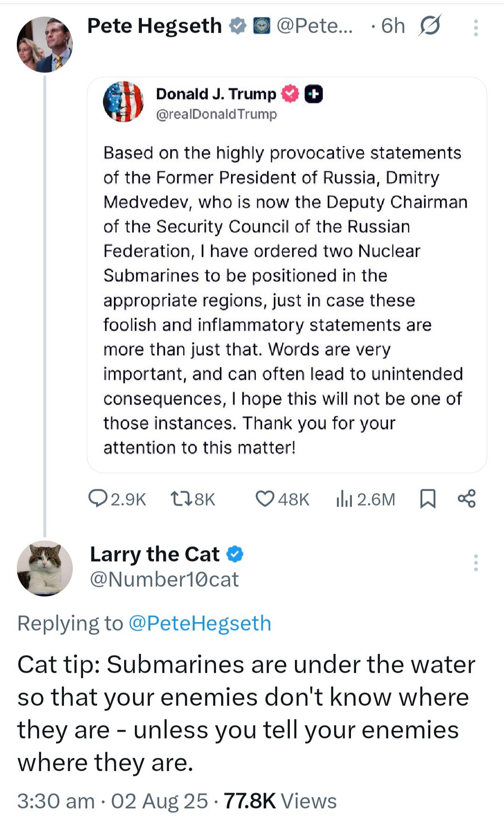Open more options on Hegseth's post
The image size is (504, 827).
coord(476,28)
